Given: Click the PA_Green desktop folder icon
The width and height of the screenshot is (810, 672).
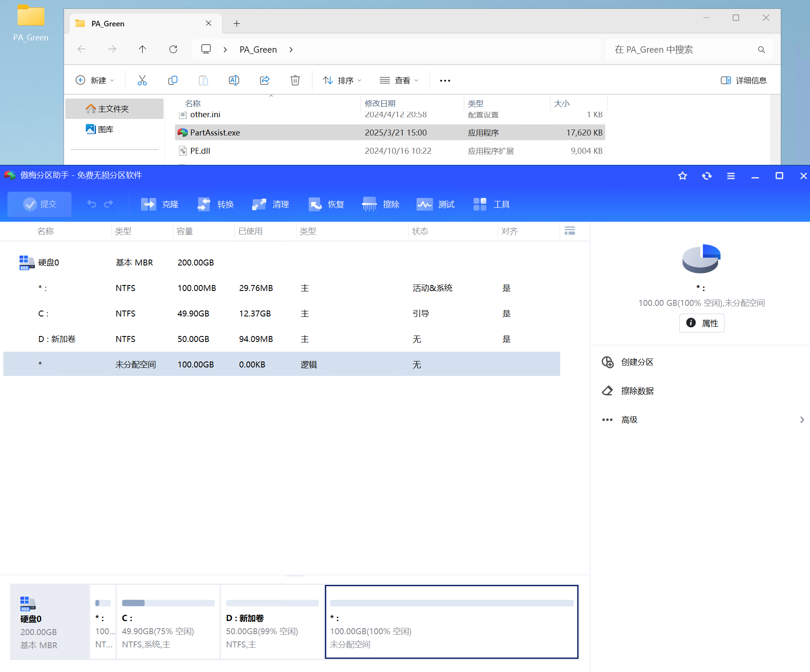Looking at the screenshot, I should (31, 23).
